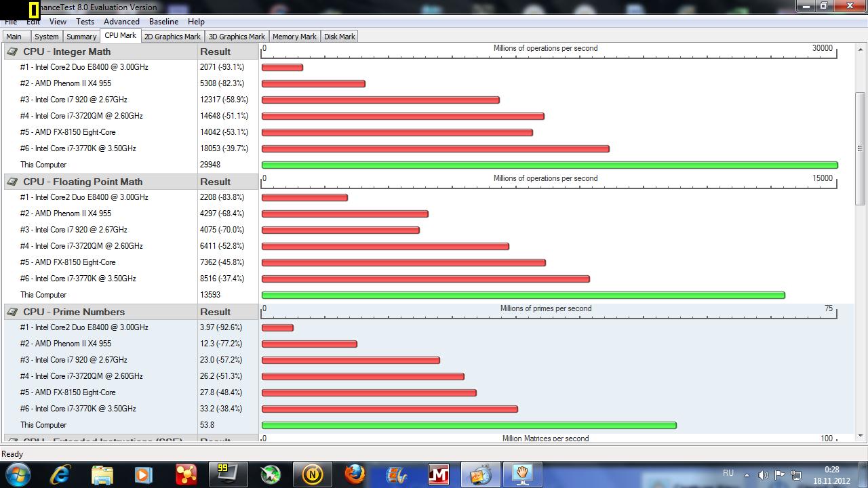The image size is (868, 488).
Task: Open Windows Media Player from taskbar
Action: pos(144,474)
